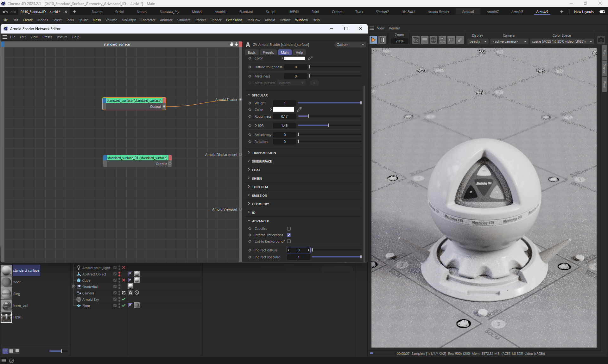Screen dimensions: 608x364
Task: Pause the IPR render
Action: point(382,40)
